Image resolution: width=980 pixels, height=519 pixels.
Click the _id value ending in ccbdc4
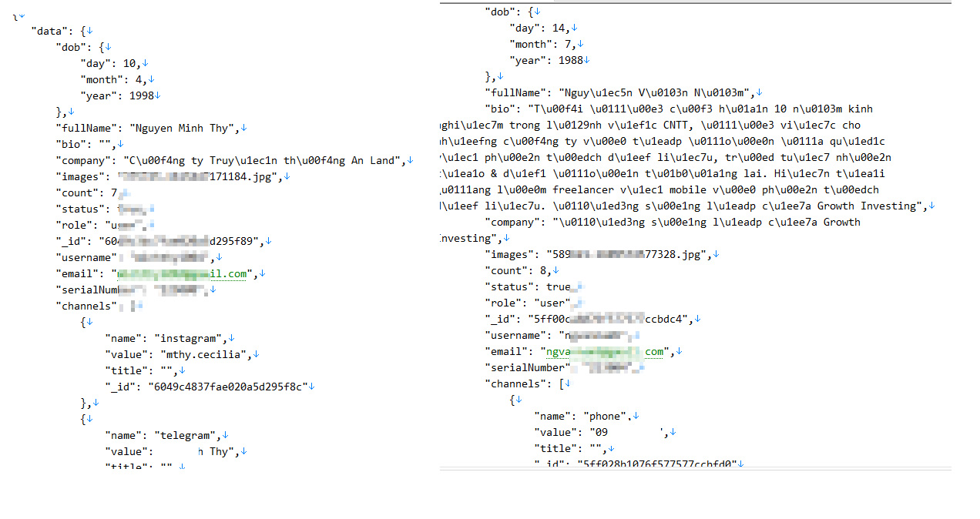coord(613,319)
